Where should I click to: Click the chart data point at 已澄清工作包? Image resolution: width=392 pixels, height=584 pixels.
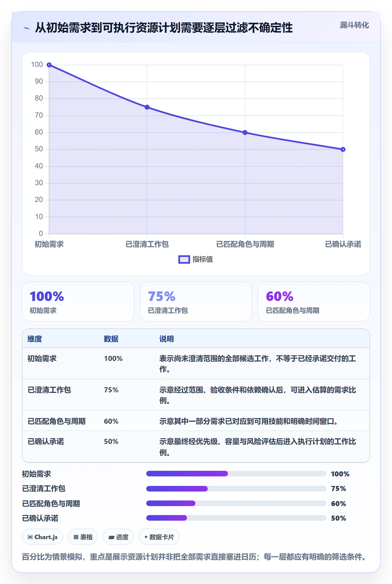click(147, 107)
